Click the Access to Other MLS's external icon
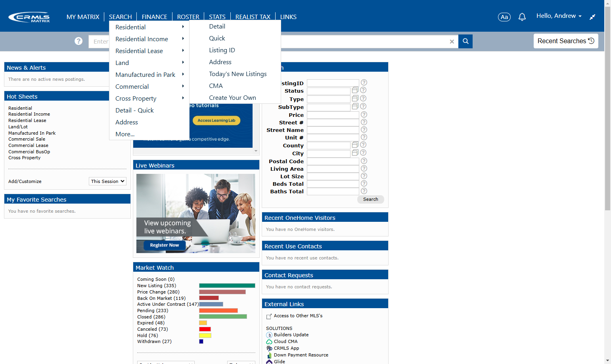The width and height of the screenshot is (611, 364). click(x=269, y=316)
